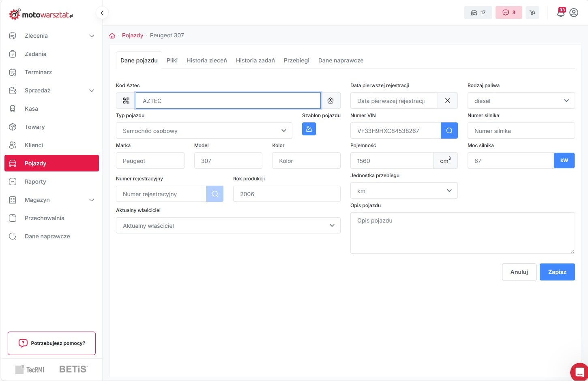Click the Aztec code scanner icon

[126, 101]
